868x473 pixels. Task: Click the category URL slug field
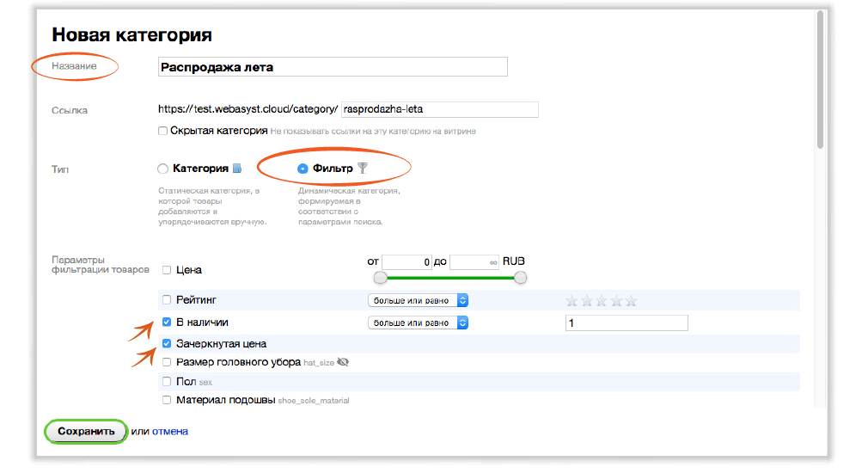[x=438, y=109]
